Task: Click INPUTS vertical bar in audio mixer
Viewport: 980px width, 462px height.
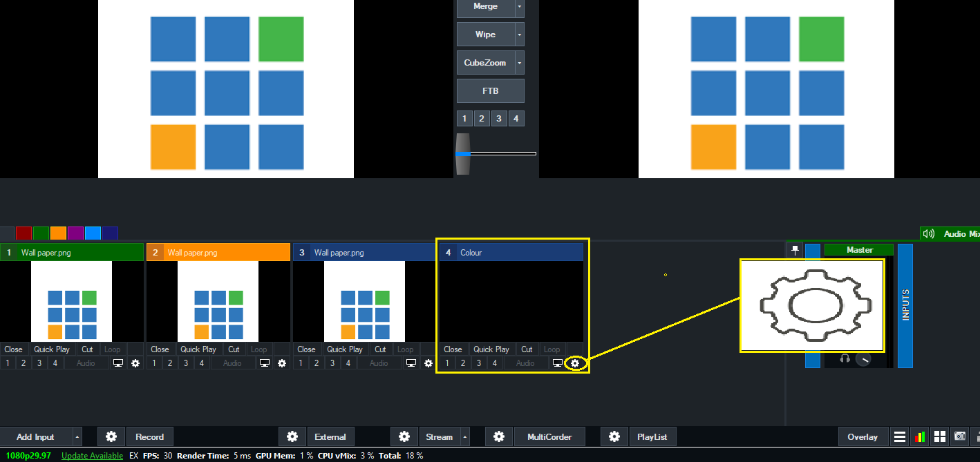Action: point(905,305)
